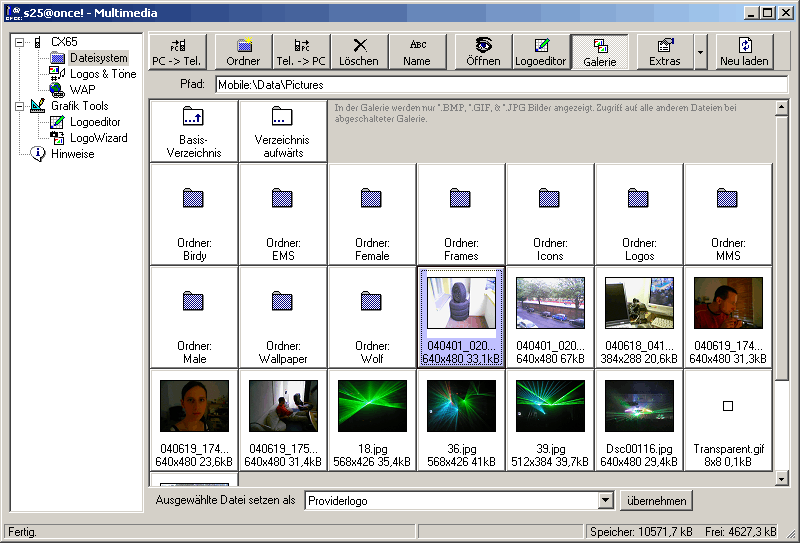Select LogoWizard in the tree
Screen dimensions: 800x543
[98, 138]
